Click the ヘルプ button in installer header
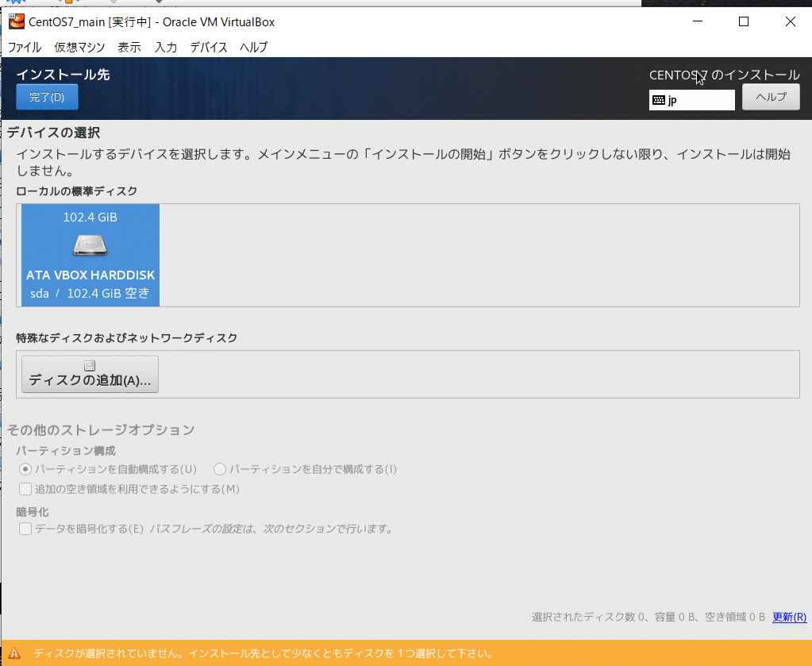 pyautogui.click(x=771, y=97)
